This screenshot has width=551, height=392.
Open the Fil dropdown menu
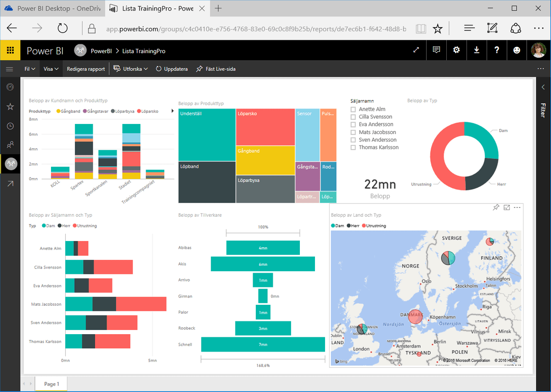pos(30,69)
